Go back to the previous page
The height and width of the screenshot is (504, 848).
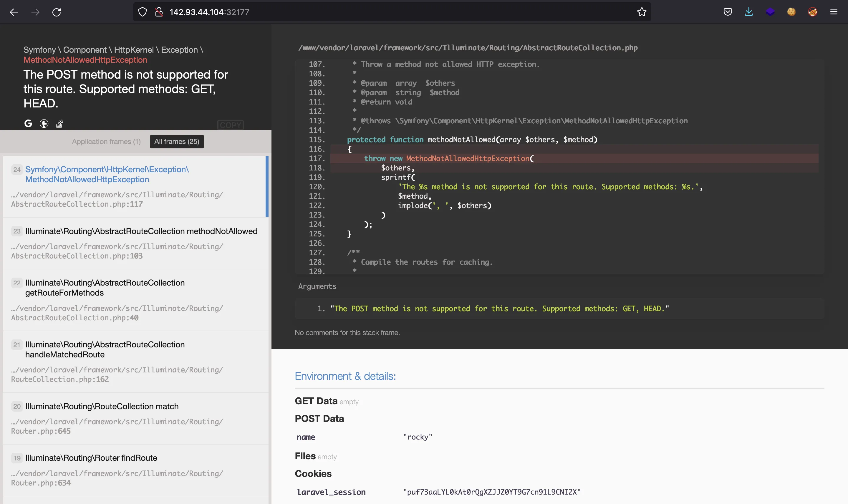tap(14, 12)
